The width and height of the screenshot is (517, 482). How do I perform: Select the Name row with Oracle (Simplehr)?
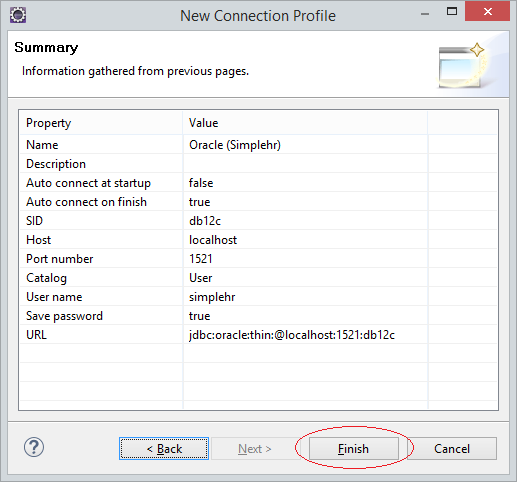pos(258,145)
